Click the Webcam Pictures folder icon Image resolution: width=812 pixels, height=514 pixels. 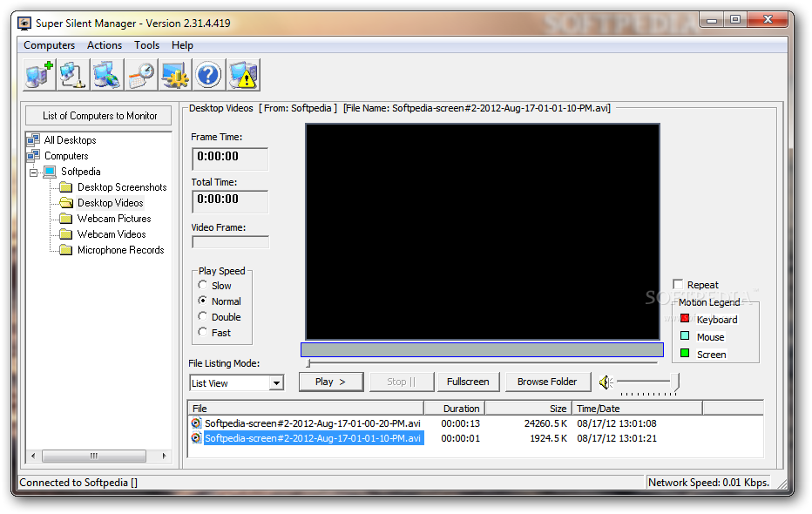(65, 219)
